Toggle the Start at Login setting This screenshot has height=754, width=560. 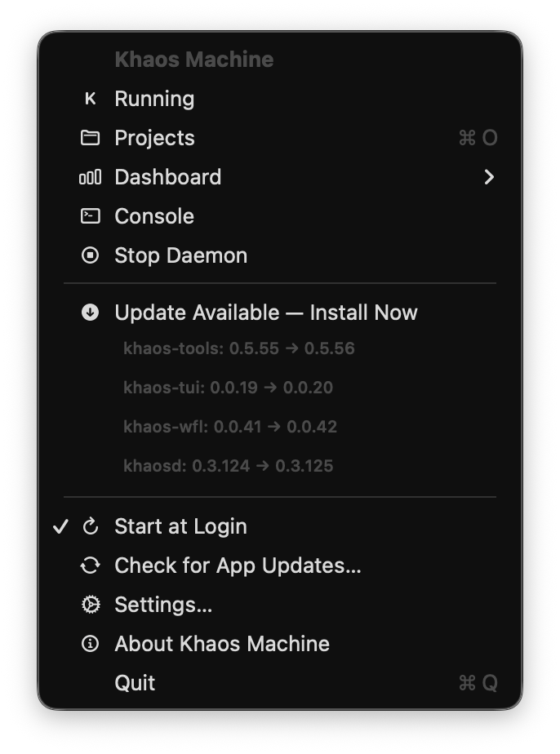[180, 526]
